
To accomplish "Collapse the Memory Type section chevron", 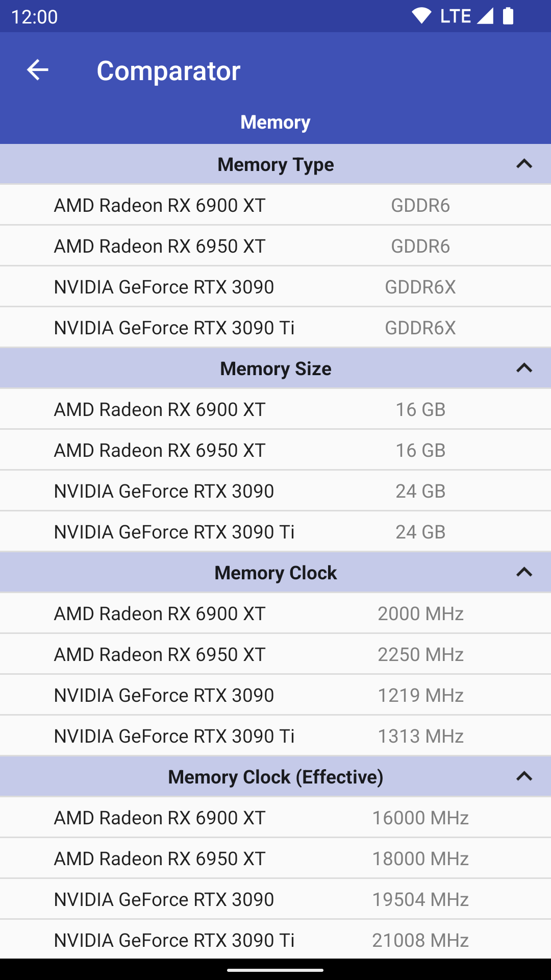I will 524,164.
